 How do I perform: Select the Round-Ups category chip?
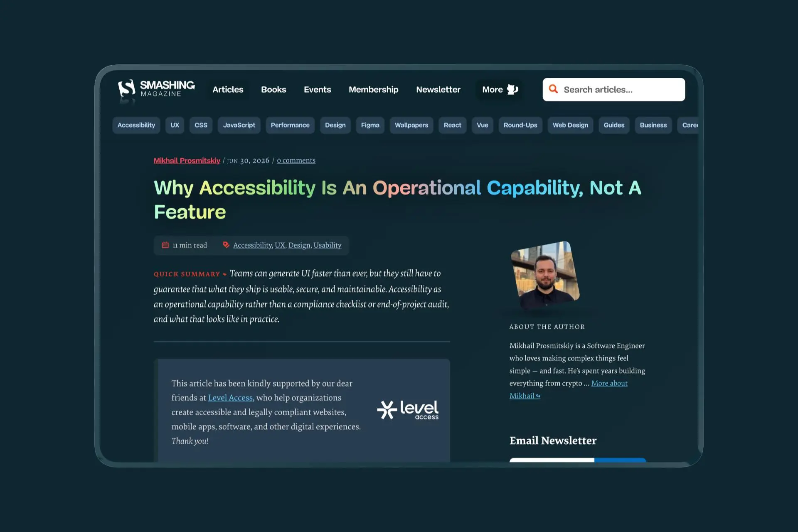[x=520, y=125]
